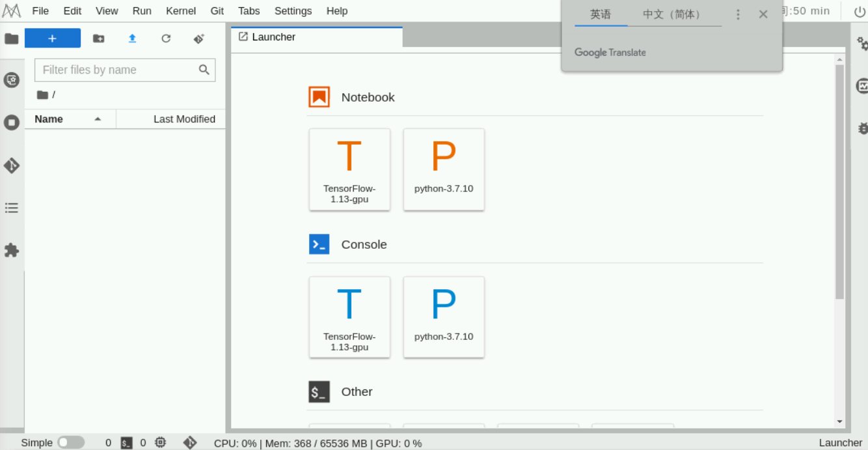Open the Run menu
Viewport: 868px width, 450px height.
(142, 11)
